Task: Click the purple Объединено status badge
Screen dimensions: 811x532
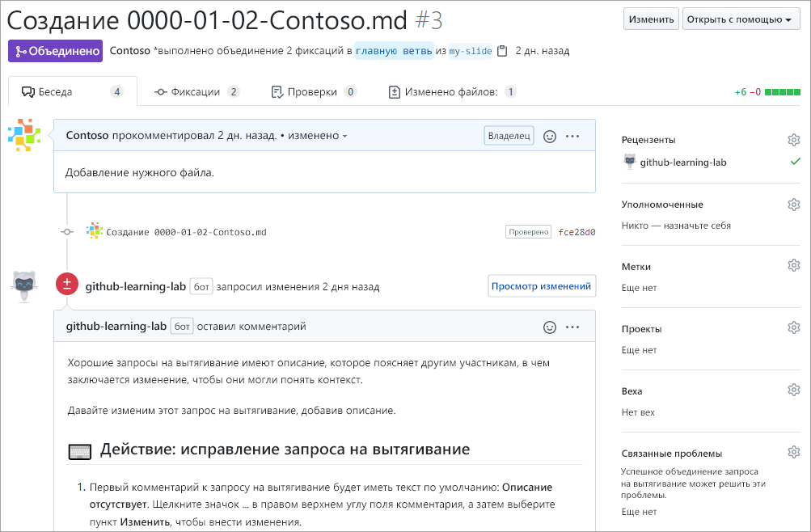Action: coord(55,51)
